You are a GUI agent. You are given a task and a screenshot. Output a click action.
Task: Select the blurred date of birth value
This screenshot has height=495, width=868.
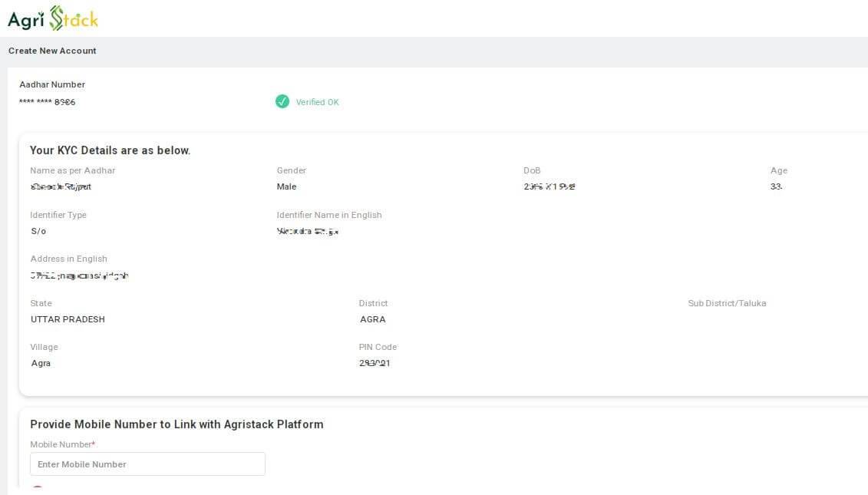tap(550, 186)
